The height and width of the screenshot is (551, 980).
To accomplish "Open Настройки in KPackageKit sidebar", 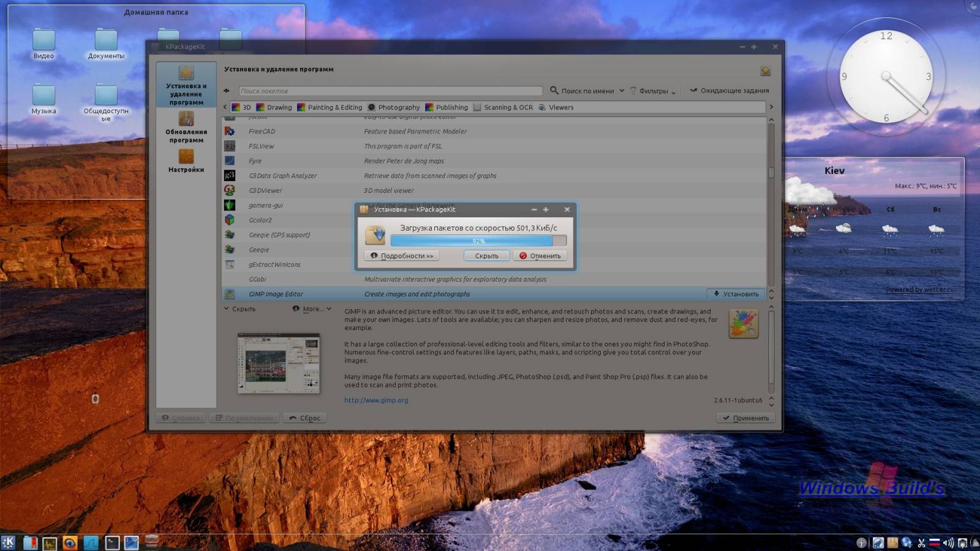I will pyautogui.click(x=186, y=161).
